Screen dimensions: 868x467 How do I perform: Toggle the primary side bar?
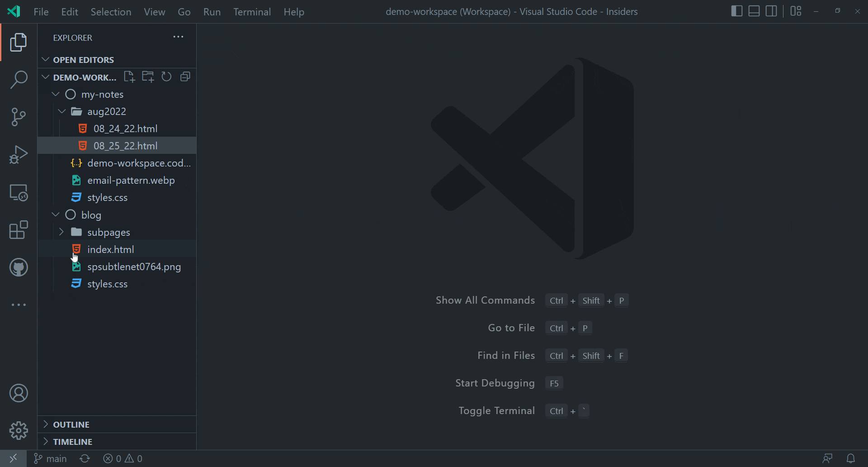[x=736, y=11]
